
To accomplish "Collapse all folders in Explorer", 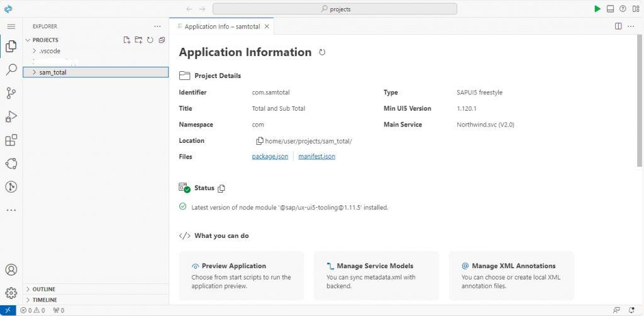I will pyautogui.click(x=162, y=40).
